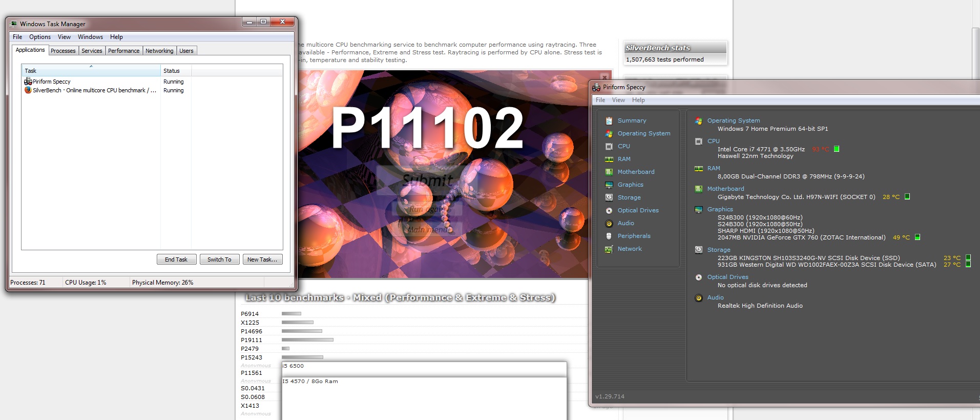
Task: Open the View menu in Speccy
Action: coord(618,100)
